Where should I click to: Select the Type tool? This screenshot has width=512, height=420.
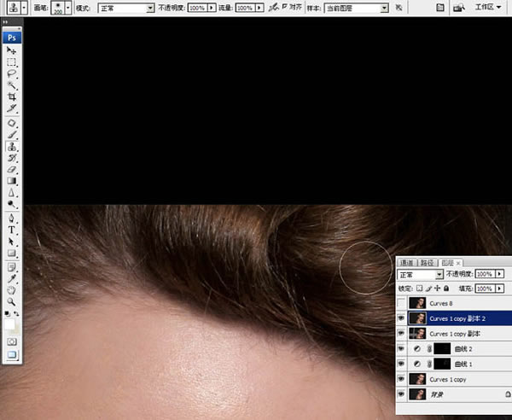(11, 230)
